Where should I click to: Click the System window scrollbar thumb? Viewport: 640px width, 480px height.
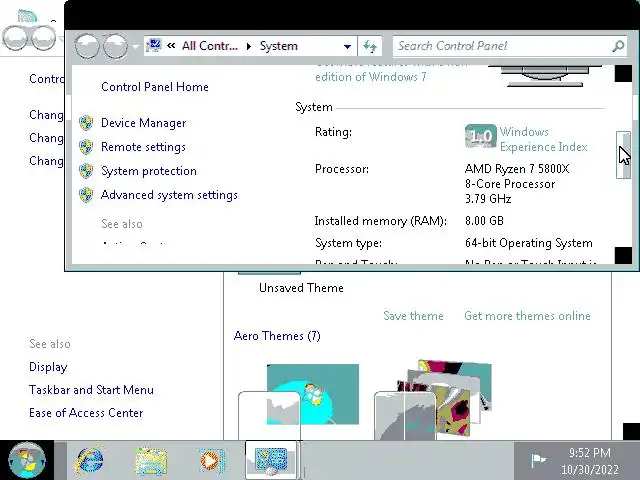(x=623, y=155)
